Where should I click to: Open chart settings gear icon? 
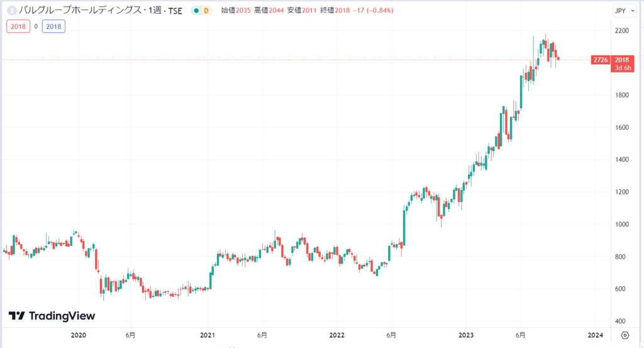coord(625,335)
